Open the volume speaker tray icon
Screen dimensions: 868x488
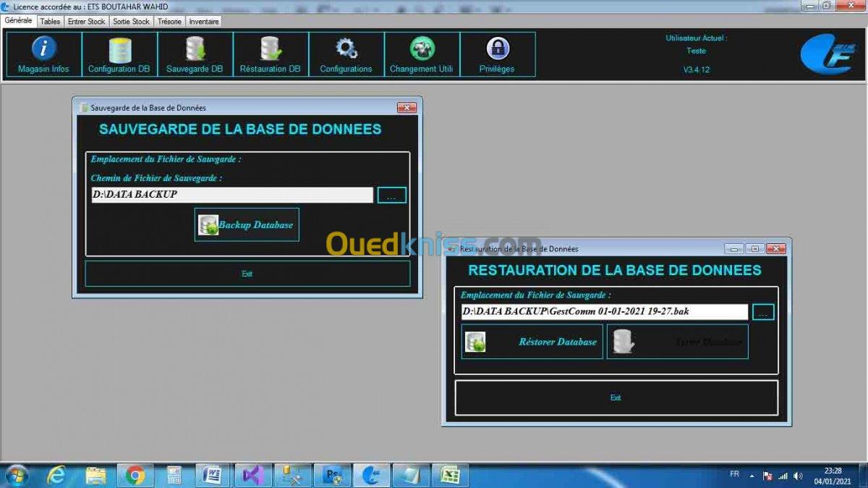point(798,476)
